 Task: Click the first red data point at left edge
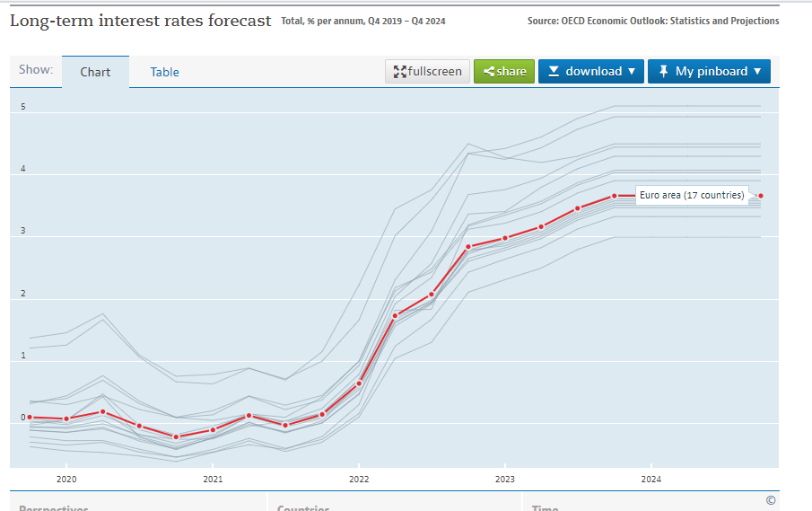point(30,417)
